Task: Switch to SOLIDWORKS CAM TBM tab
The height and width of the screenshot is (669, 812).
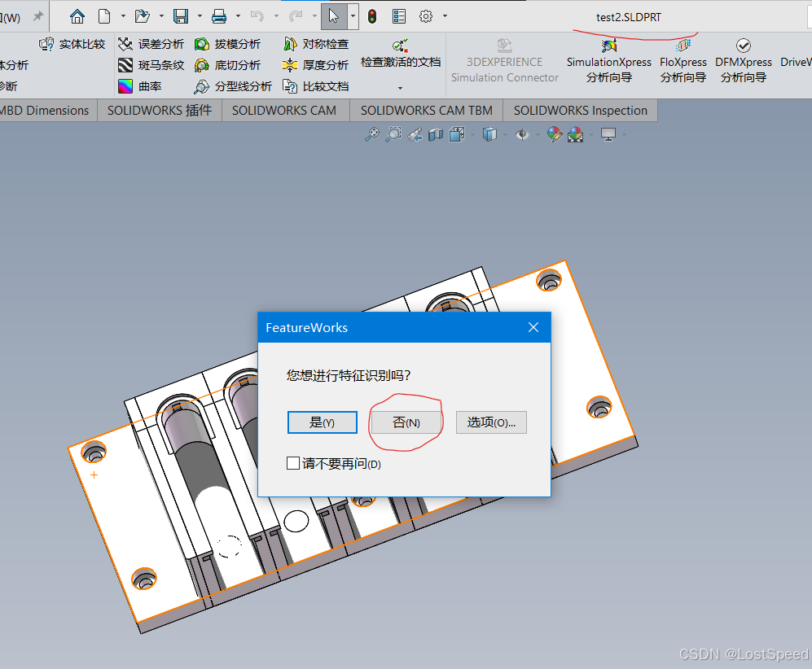Action: point(426,111)
